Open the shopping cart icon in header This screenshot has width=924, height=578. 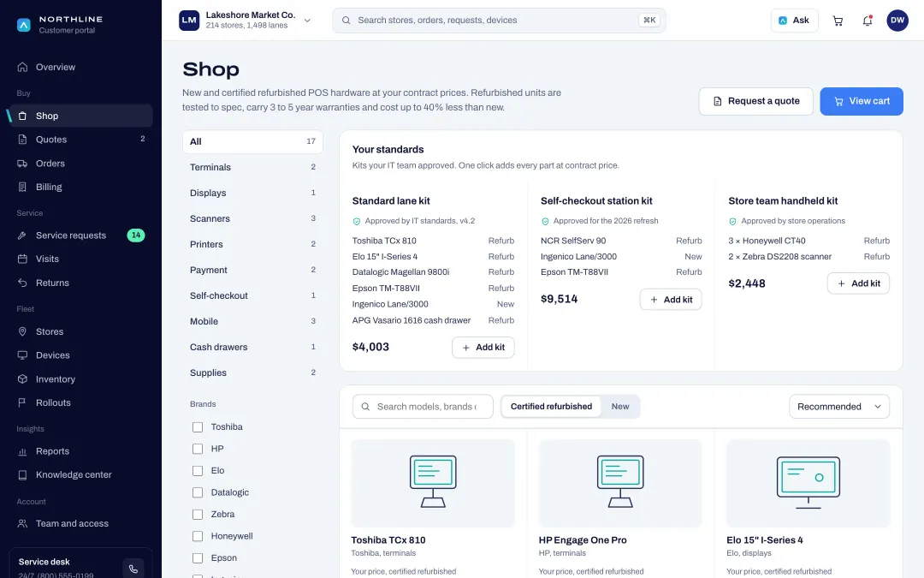click(838, 21)
